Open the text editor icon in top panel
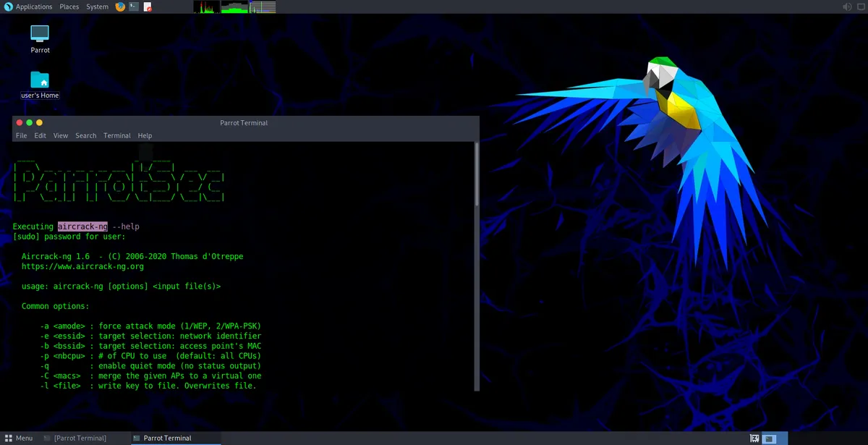 click(x=147, y=7)
